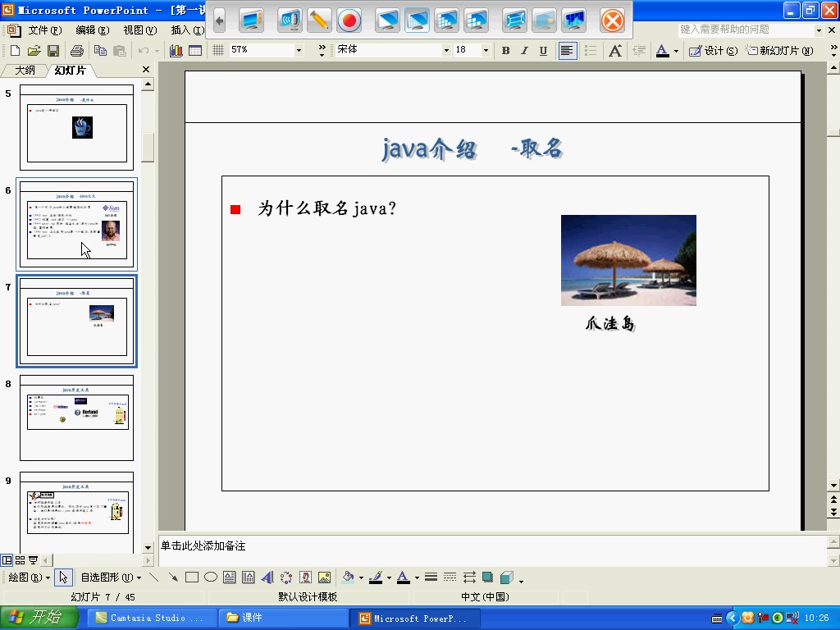840x630 pixels.
Task: Insert a chart from the toolbar
Action: tap(176, 51)
